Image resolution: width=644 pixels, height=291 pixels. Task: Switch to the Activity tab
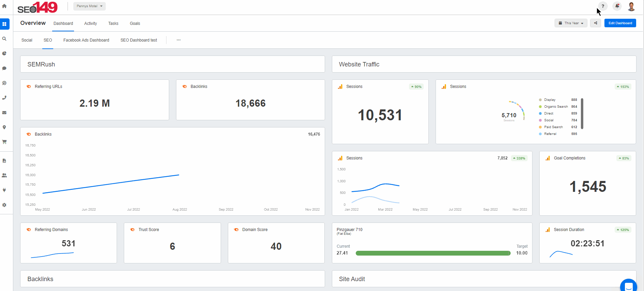90,24
